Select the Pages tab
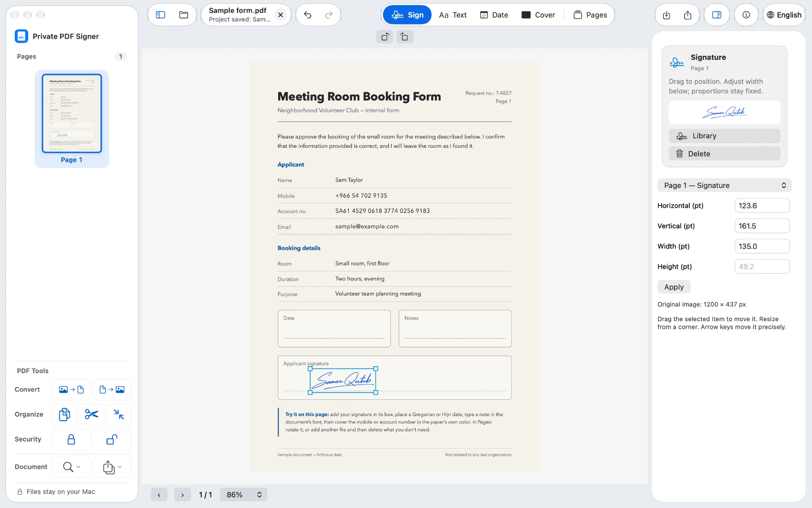 590,15
